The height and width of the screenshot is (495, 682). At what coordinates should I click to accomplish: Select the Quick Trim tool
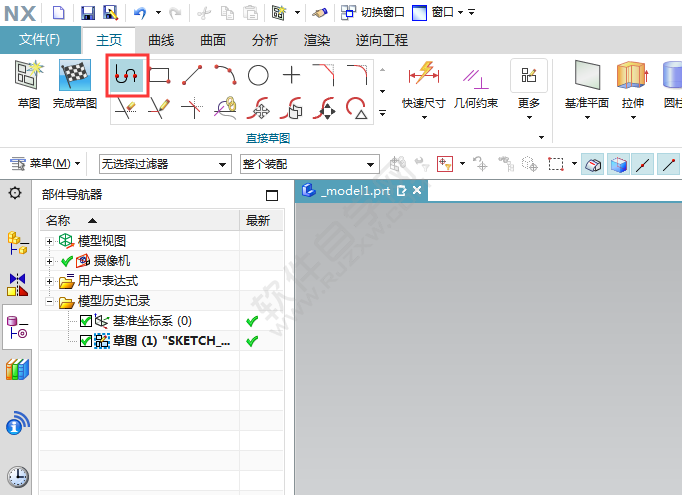pos(126,108)
